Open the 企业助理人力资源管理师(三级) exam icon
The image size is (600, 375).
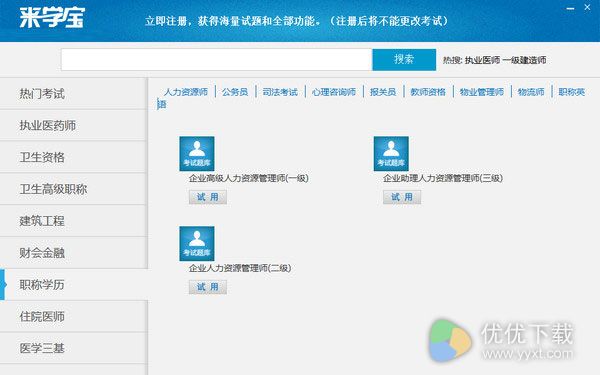tap(391, 153)
